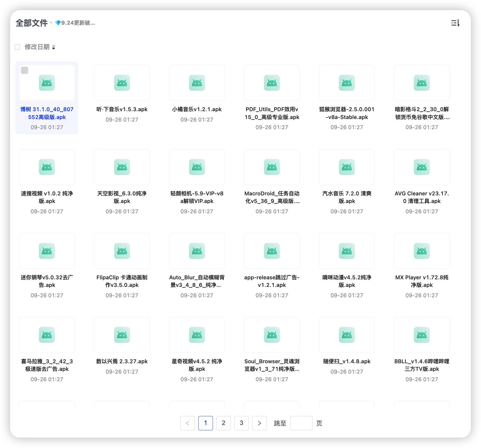
Task: Sort files by 修改日期 arrow
Action: point(54,47)
